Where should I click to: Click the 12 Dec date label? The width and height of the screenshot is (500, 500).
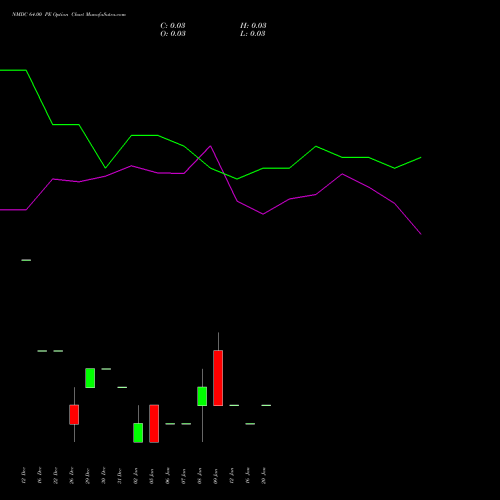tap(23, 475)
